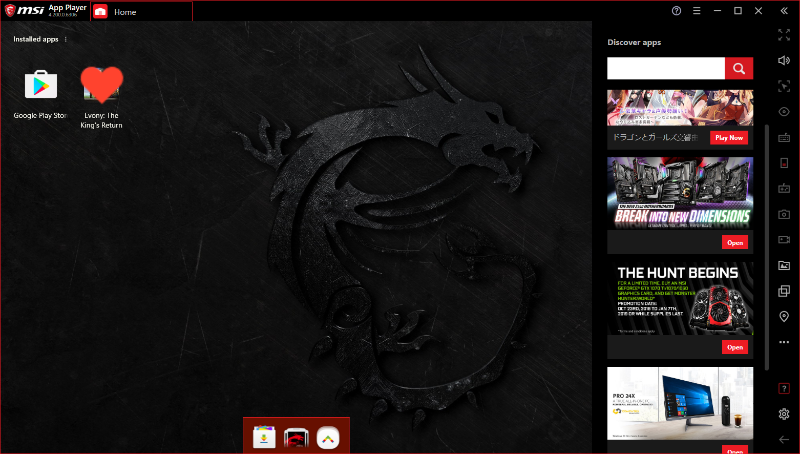Open the gamepad controls icon in sidebar
The image size is (800, 454).
[x=784, y=189]
